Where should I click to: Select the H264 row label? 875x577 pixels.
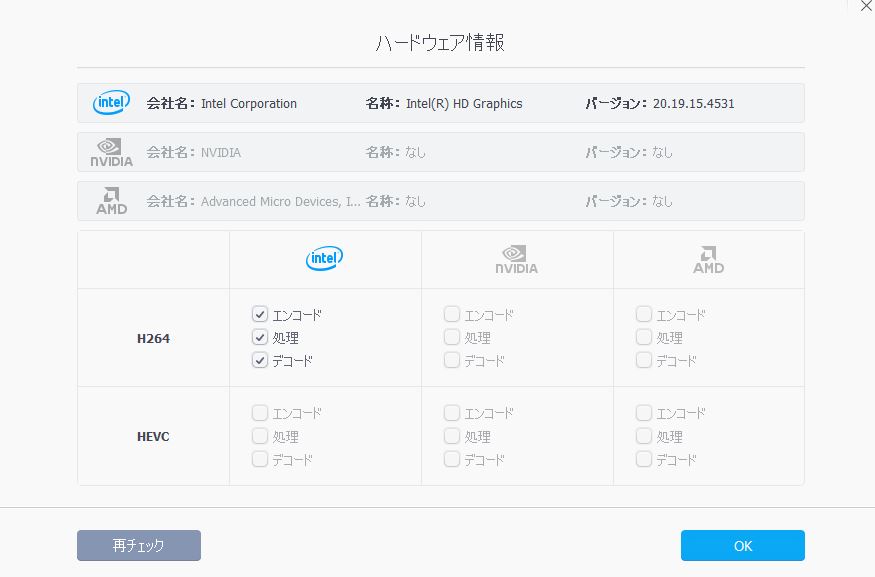click(x=153, y=338)
